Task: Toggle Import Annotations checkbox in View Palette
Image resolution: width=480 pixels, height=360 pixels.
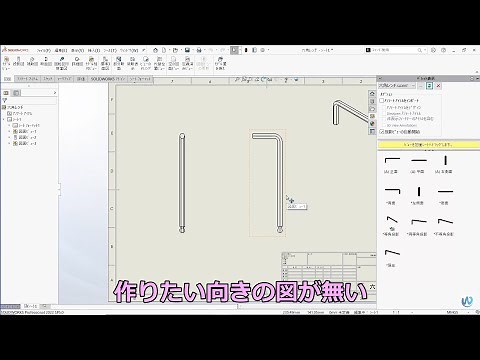Action: pyautogui.click(x=382, y=100)
